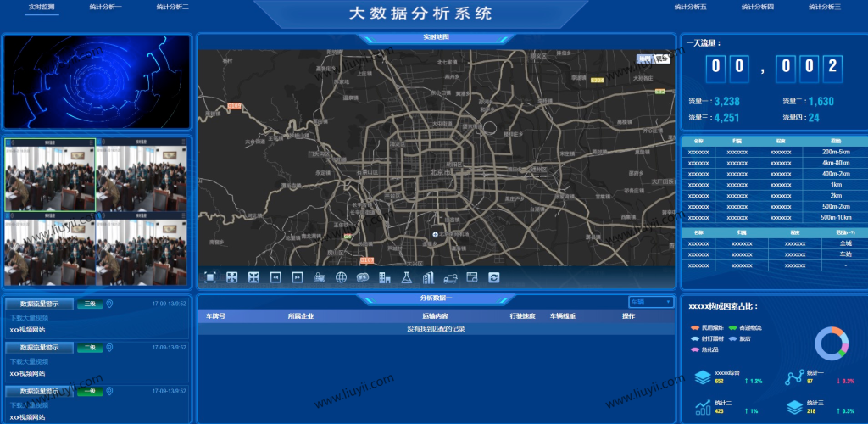Switch map type with the 地图 button
868x424 pixels.
pos(644,59)
